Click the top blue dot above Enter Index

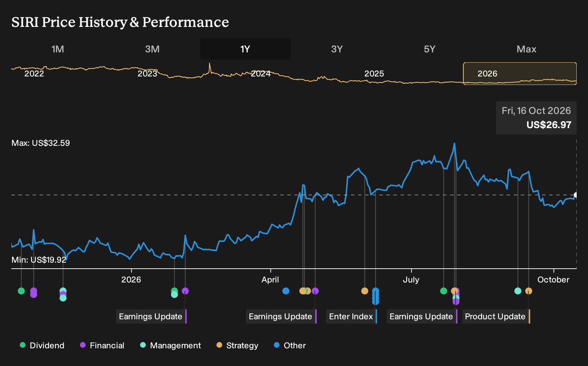(x=375, y=291)
